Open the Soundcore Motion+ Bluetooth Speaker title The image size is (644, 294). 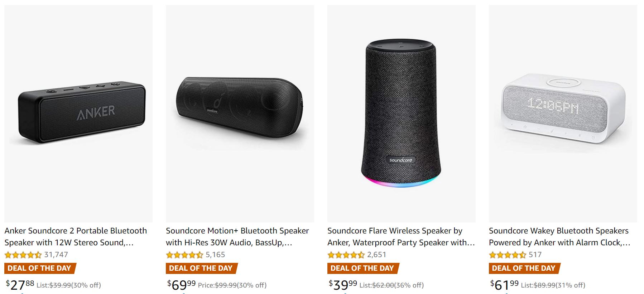click(237, 236)
